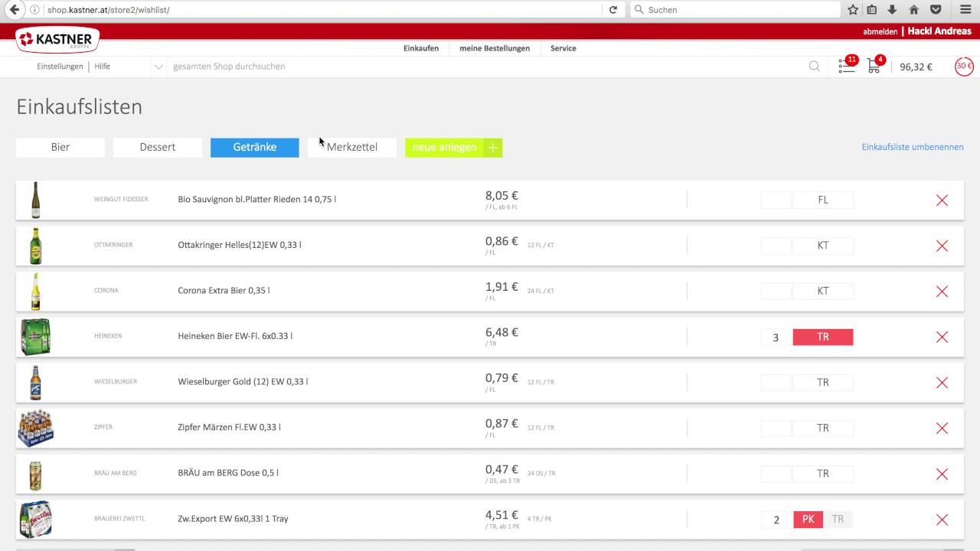Open Einstellungen link

click(60, 67)
